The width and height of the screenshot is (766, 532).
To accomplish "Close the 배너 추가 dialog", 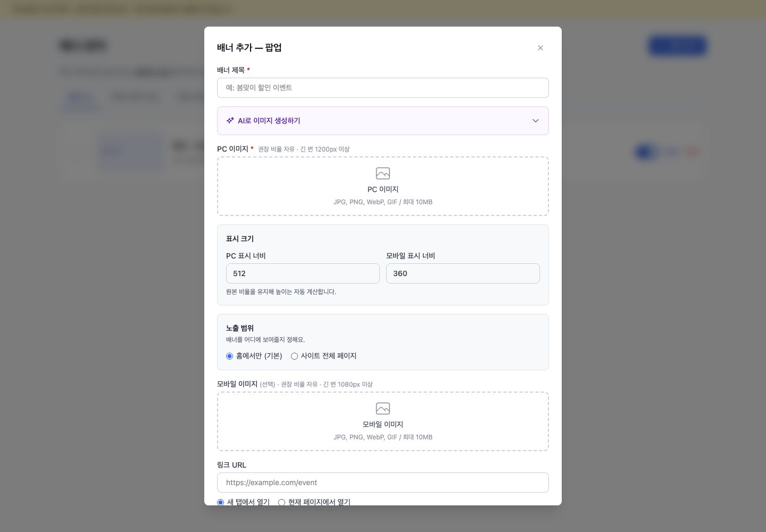I will pos(540,48).
